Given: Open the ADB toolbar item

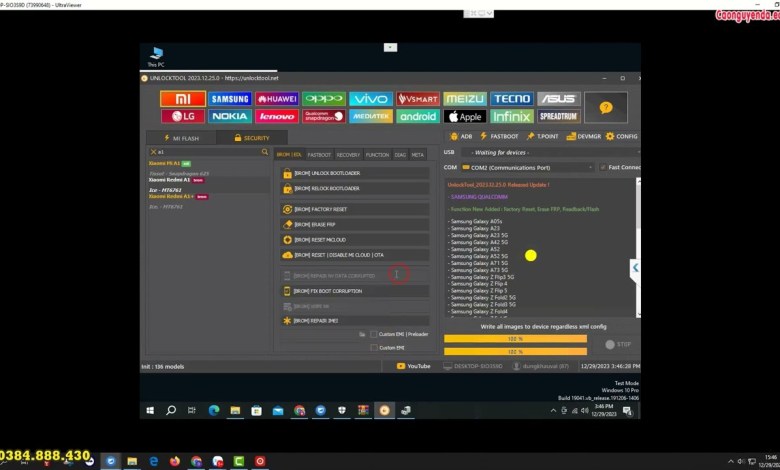Looking at the screenshot, I should 461,136.
